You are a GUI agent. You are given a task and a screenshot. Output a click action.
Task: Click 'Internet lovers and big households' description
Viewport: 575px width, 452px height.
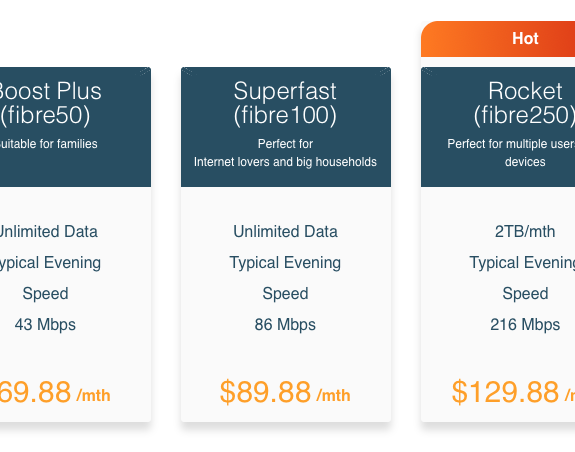(x=285, y=162)
